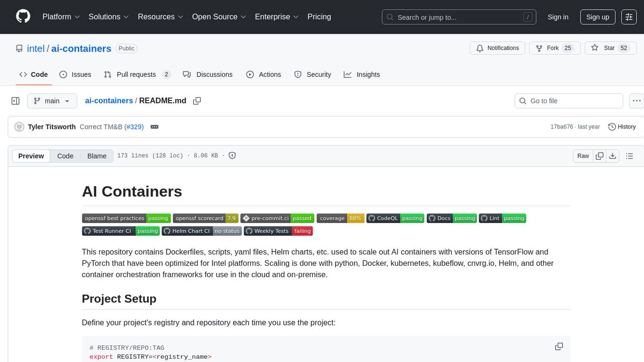Expand the Open Source menu
644x362 pixels.
[x=219, y=17]
